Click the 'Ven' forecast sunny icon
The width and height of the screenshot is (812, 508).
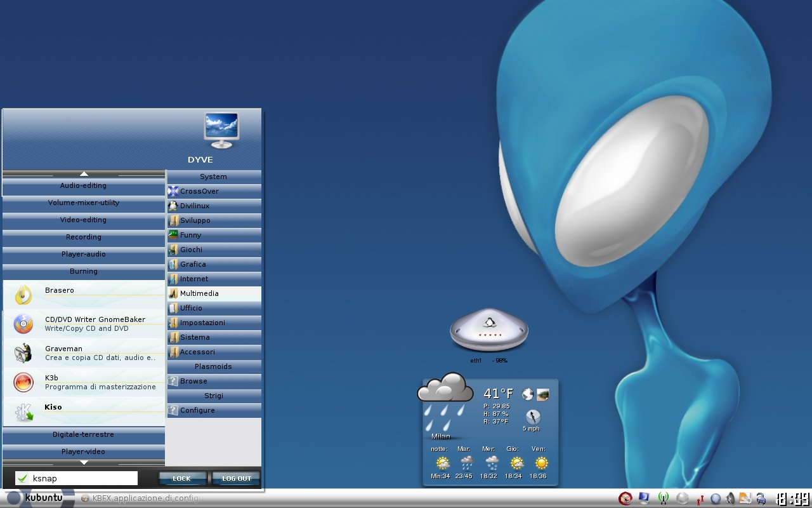541,463
